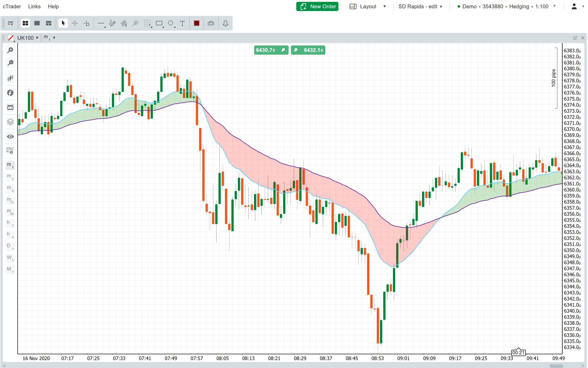Click the 00:21 countdown marker on time axis
Viewport: 588px width, 368px height.
518,352
